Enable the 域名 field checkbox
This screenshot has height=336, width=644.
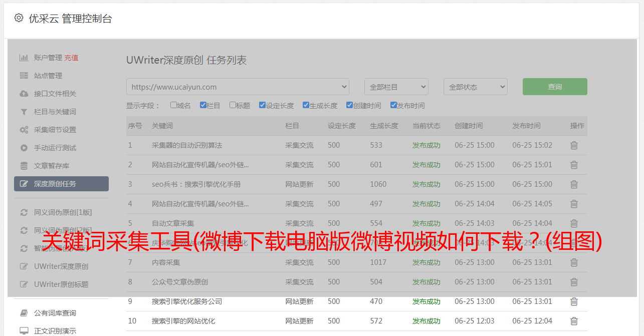coord(173,105)
